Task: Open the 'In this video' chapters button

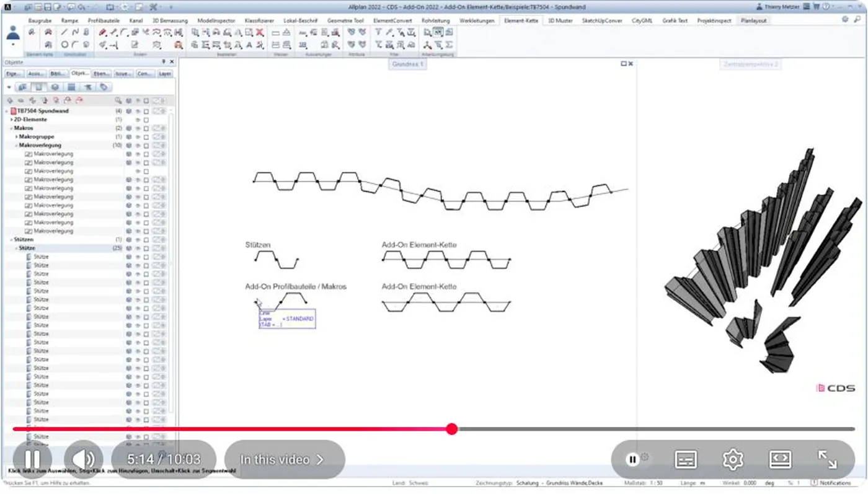Action: pyautogui.click(x=284, y=459)
